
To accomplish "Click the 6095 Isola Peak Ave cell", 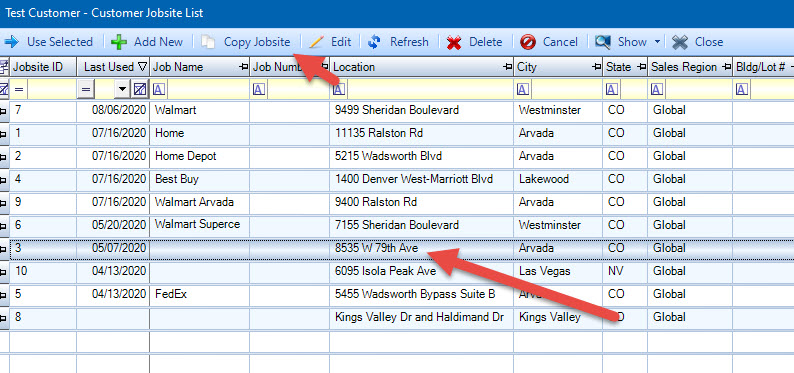I will pyautogui.click(x=421, y=271).
